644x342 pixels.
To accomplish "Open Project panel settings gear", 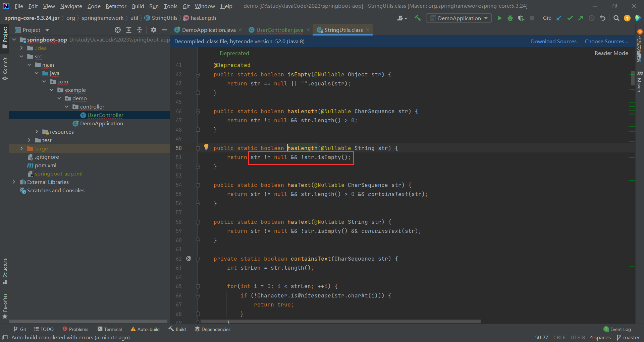I will (154, 30).
